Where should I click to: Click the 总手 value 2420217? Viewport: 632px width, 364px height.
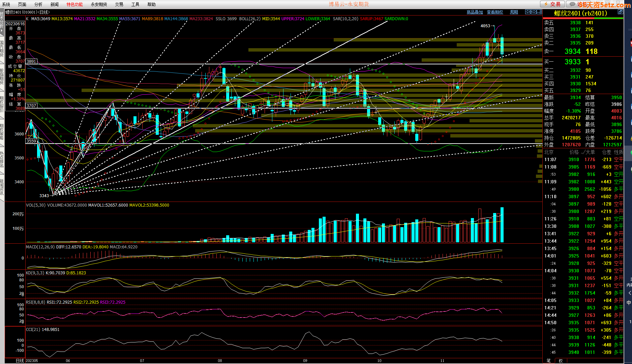[571, 118]
